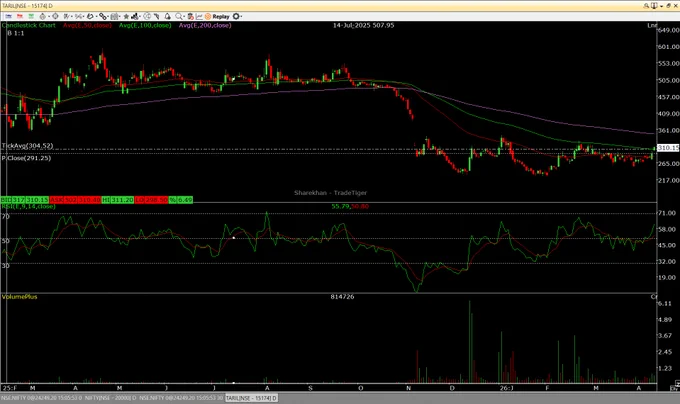The height and width of the screenshot is (404, 680).
Task: Click the RSI(E,9,14,close) indicator label
Action: (x=28, y=206)
